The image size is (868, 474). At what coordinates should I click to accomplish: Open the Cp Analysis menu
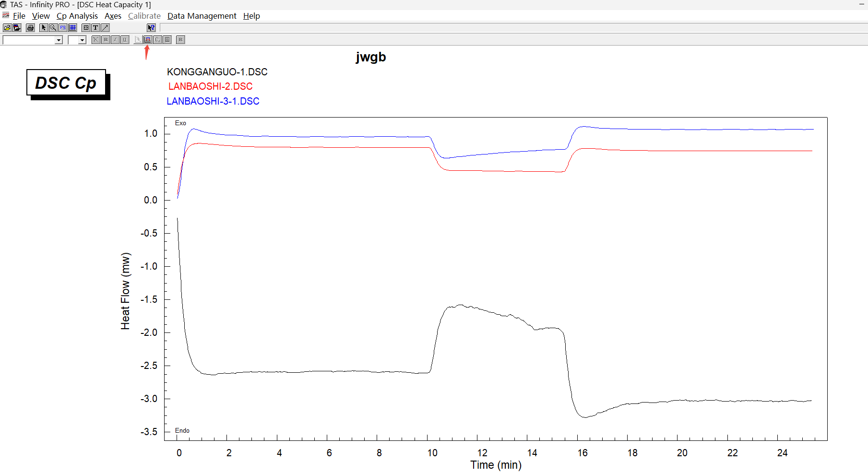coord(77,16)
